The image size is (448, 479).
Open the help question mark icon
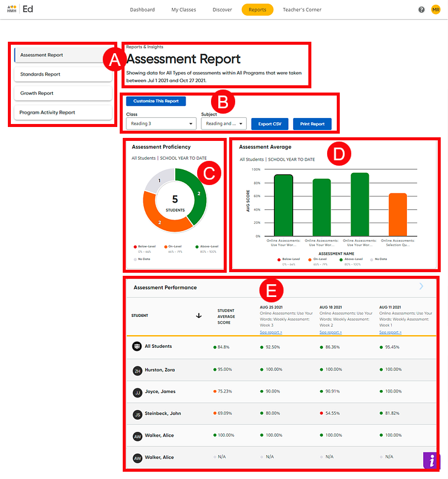(421, 10)
